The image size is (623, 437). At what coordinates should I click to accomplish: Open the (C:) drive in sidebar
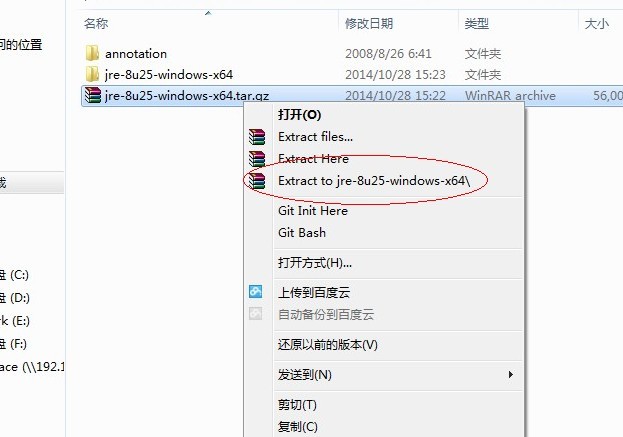click(x=14, y=275)
